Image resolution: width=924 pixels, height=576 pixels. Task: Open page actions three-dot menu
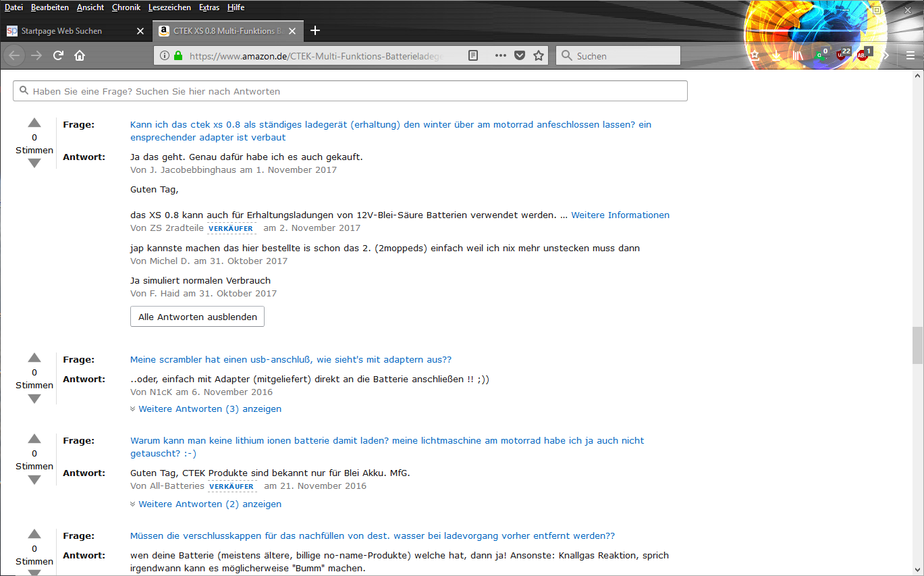click(500, 55)
